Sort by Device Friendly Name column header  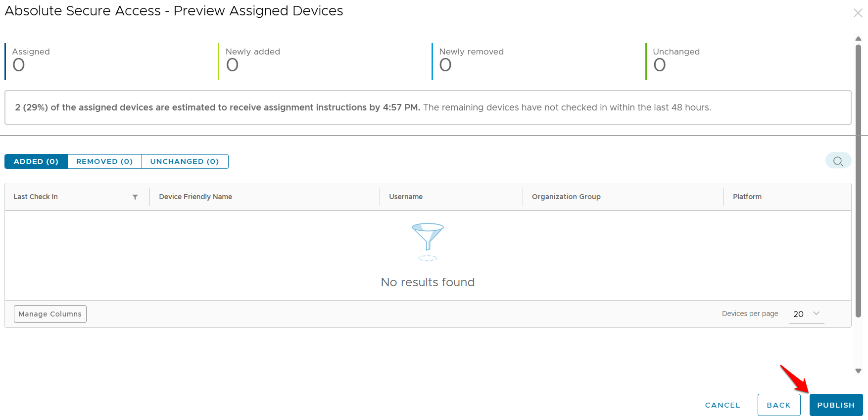click(x=195, y=197)
